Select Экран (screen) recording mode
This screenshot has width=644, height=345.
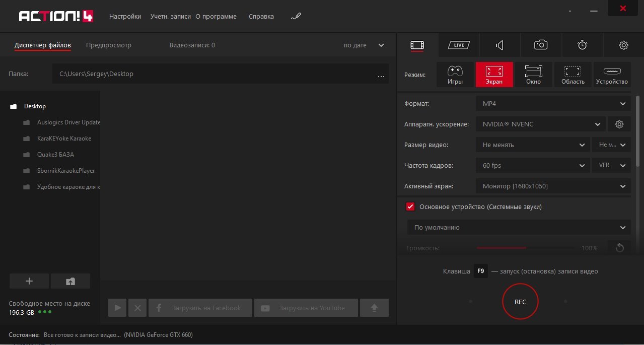point(494,75)
